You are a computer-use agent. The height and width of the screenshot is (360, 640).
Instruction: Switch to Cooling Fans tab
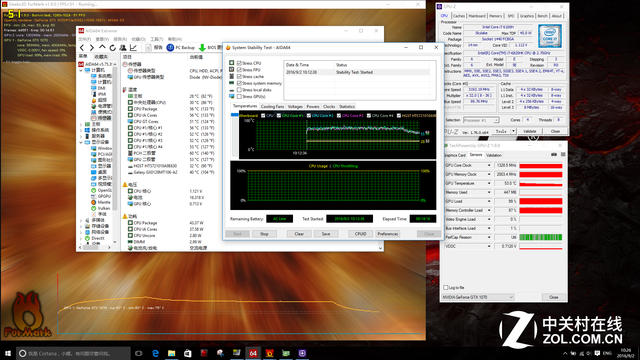click(272, 107)
